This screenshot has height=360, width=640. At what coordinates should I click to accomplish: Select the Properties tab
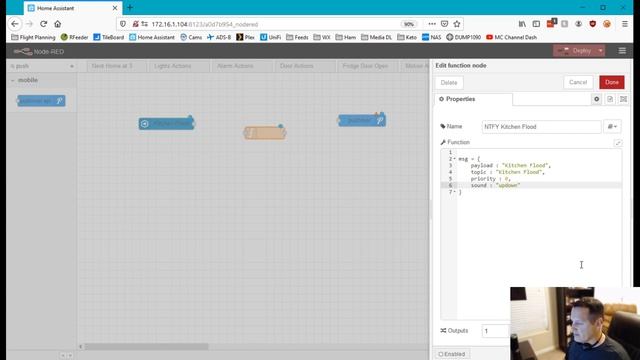click(x=473, y=99)
